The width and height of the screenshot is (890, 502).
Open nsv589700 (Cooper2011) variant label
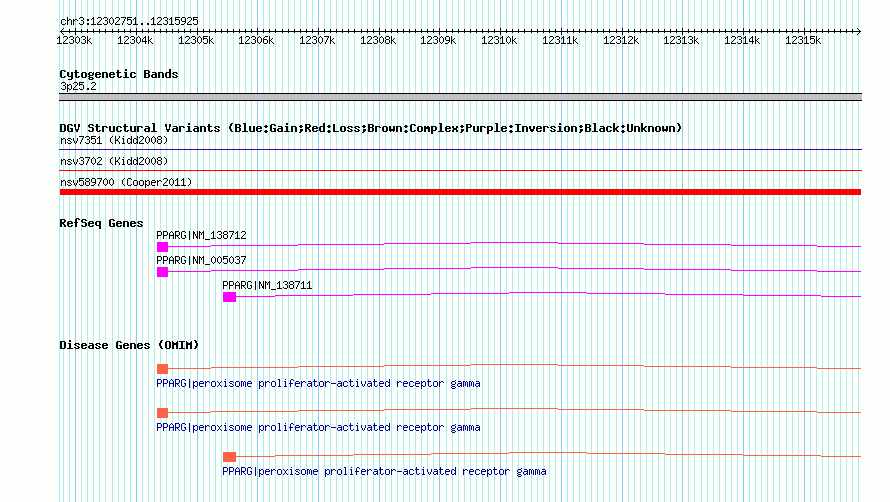[126, 182]
